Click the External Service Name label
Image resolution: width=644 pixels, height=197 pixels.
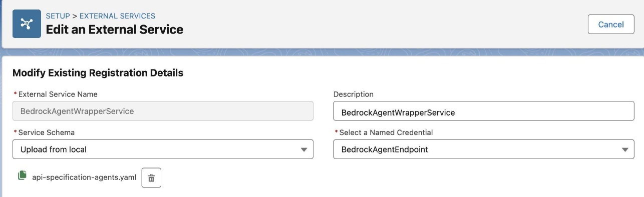coord(58,94)
